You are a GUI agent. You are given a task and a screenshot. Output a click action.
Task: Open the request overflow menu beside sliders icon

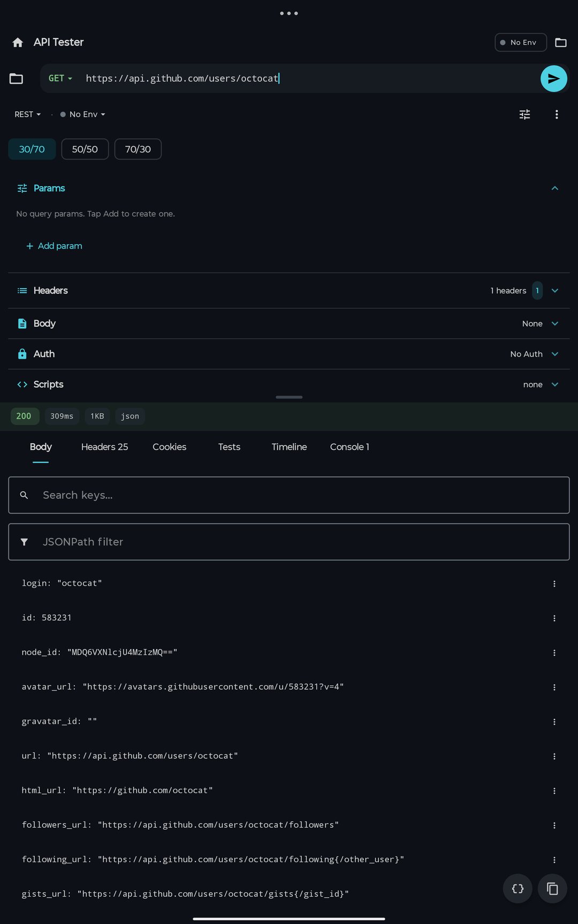557,114
